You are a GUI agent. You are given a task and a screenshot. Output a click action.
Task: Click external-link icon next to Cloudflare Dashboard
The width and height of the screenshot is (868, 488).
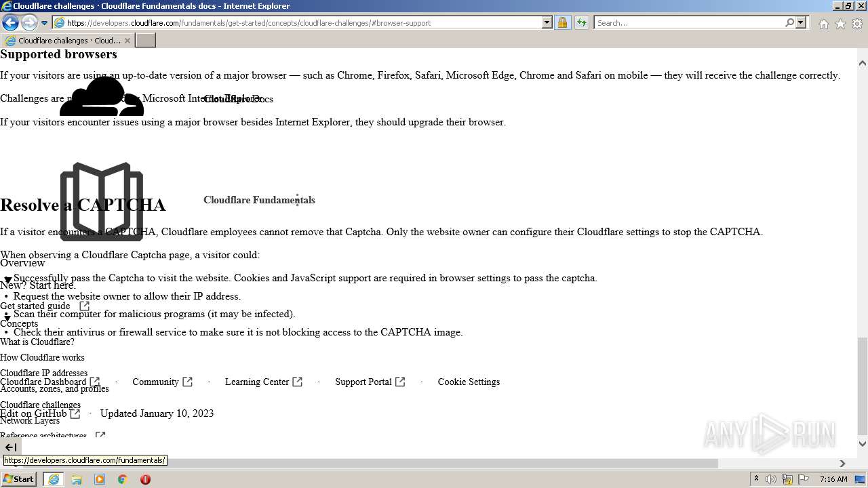pyautogui.click(x=95, y=382)
